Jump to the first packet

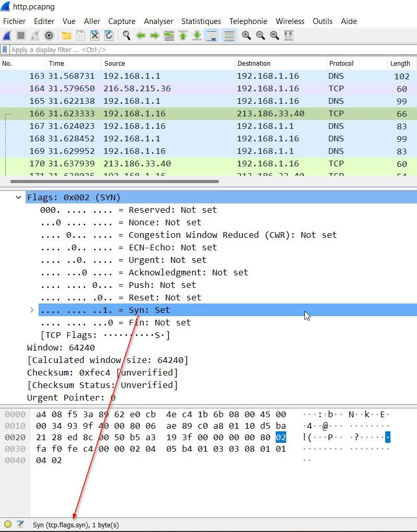point(183,35)
